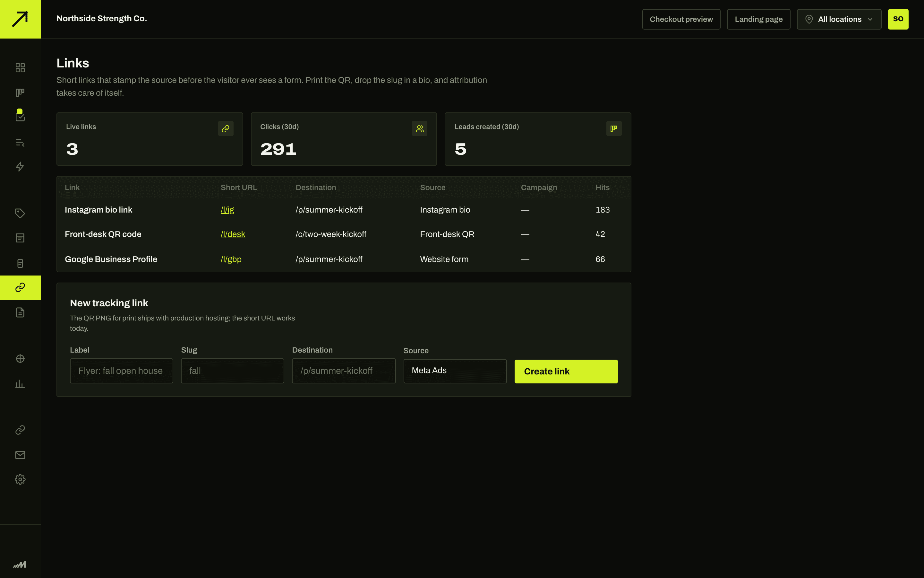
Task: Select the highlighted Links icon in sidebar
Action: [x=20, y=287]
